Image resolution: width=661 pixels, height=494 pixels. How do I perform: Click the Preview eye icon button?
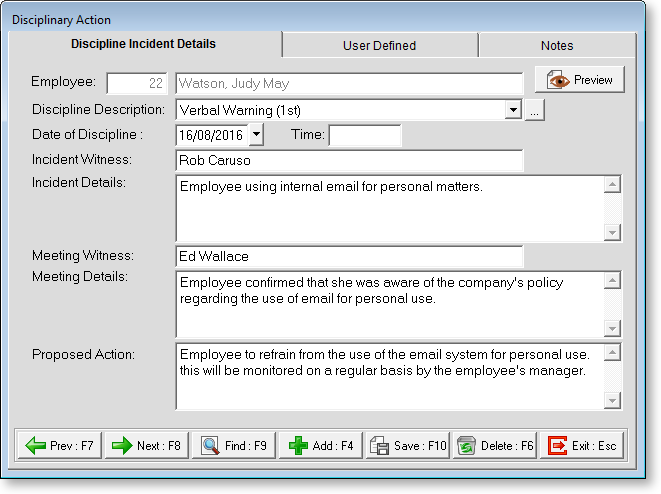pyautogui.click(x=580, y=80)
